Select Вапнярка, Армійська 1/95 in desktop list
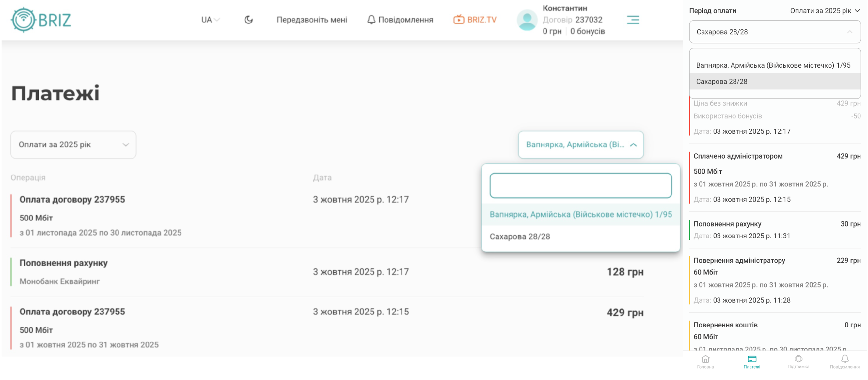 click(580, 214)
